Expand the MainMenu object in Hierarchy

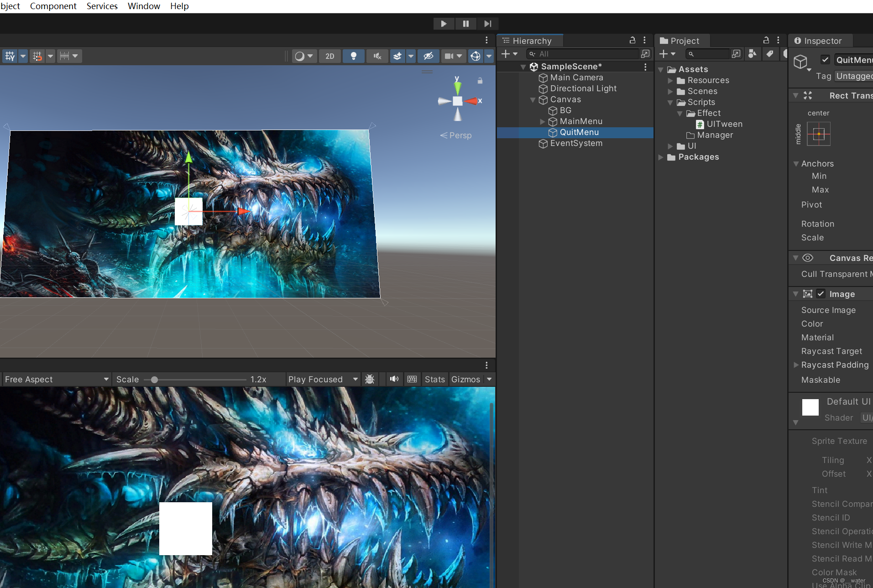click(x=542, y=121)
